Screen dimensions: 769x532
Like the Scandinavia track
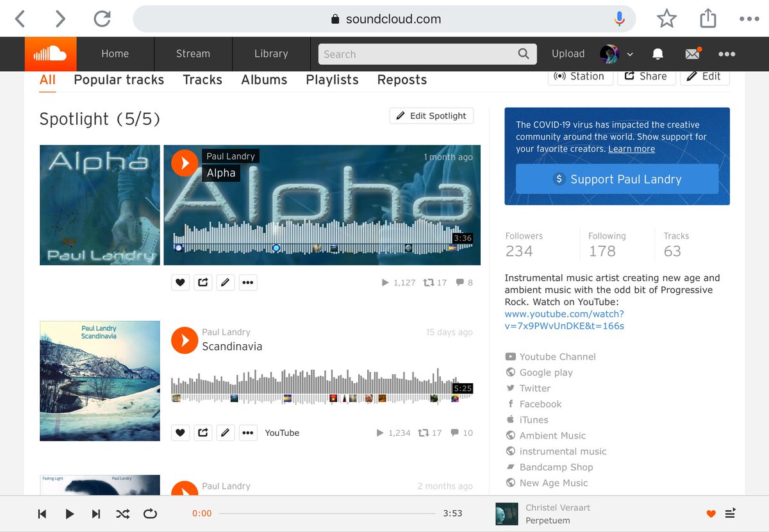[x=181, y=433]
